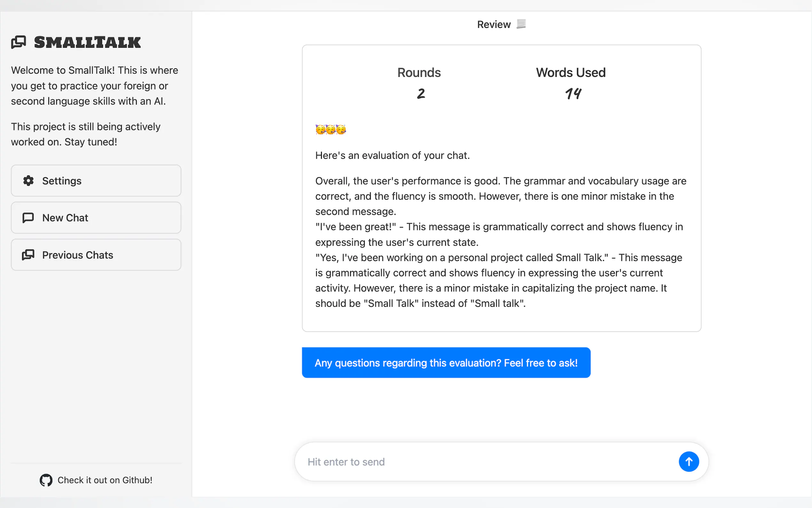This screenshot has width=812, height=508.
Task: Click the GitHub octocat icon
Action: point(46,480)
